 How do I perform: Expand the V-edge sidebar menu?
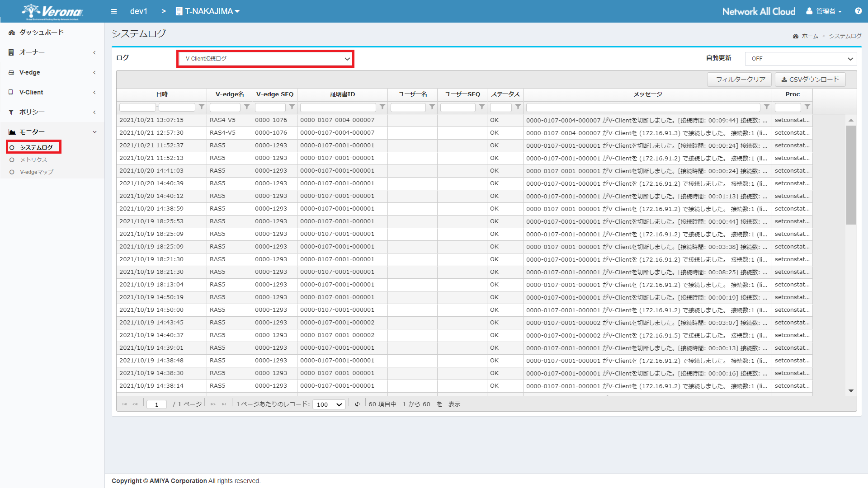tap(52, 72)
